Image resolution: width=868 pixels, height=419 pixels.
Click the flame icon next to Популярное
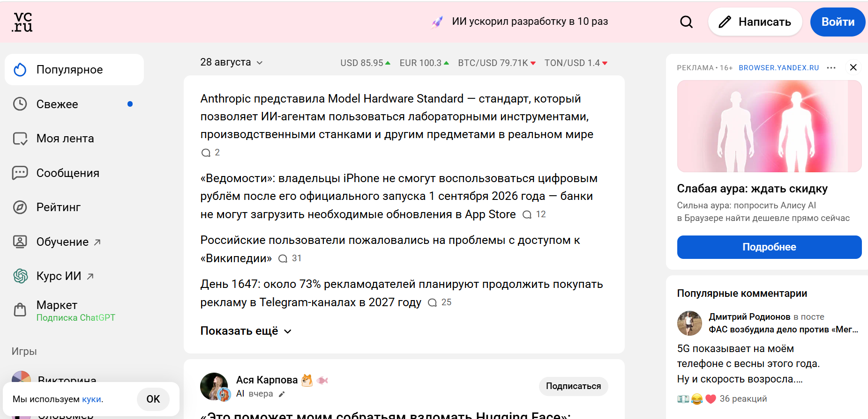point(20,70)
